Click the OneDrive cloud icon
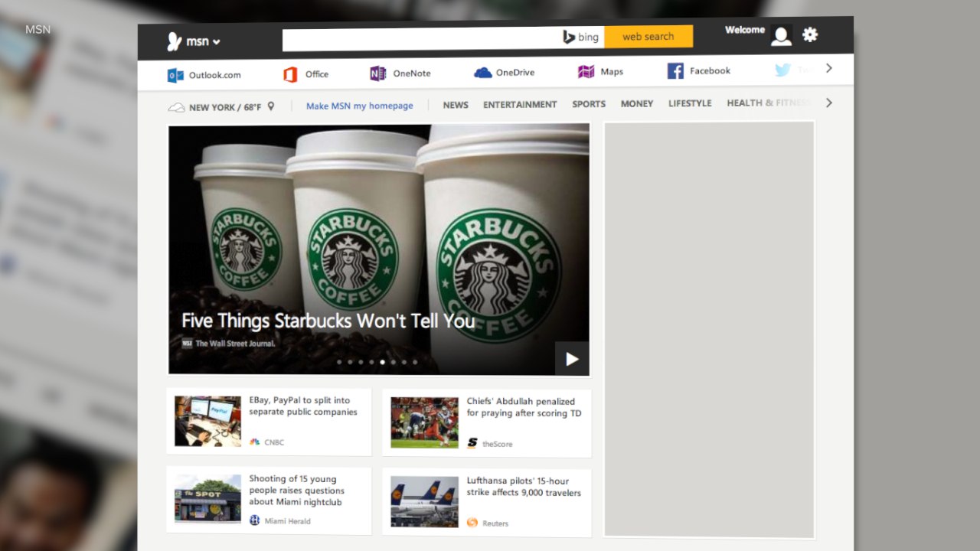 482,73
